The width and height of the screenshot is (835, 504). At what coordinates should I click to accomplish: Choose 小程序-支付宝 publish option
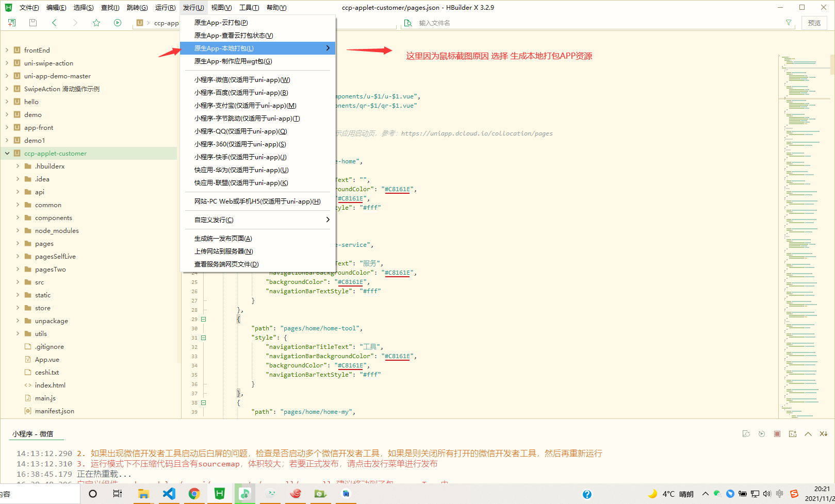tap(257, 106)
